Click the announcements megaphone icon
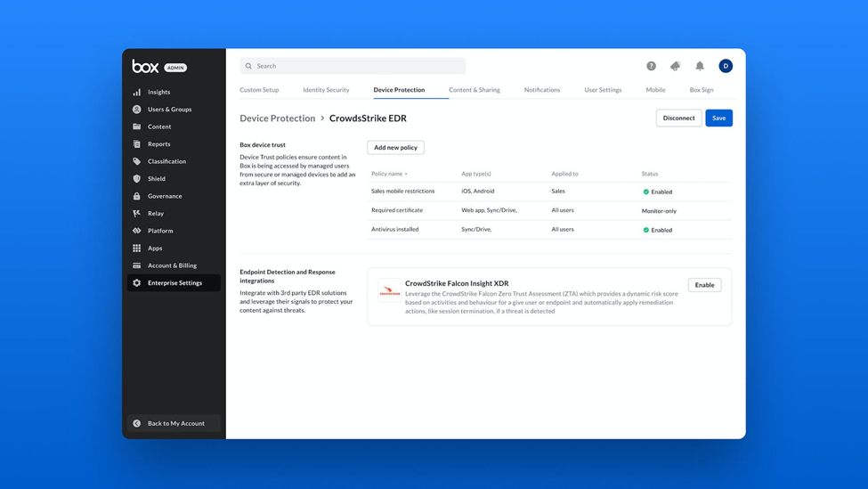The image size is (868, 489). [x=676, y=66]
